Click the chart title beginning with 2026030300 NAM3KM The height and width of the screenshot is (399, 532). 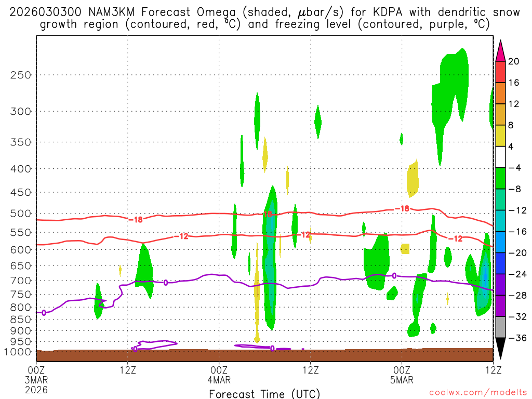coord(264,18)
